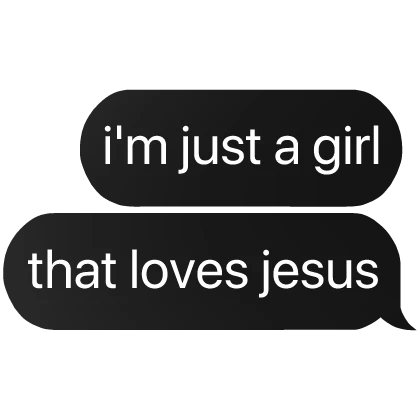The height and width of the screenshot is (420, 420).
Task: Click the white area above the top bubble
Action: pos(210,43)
